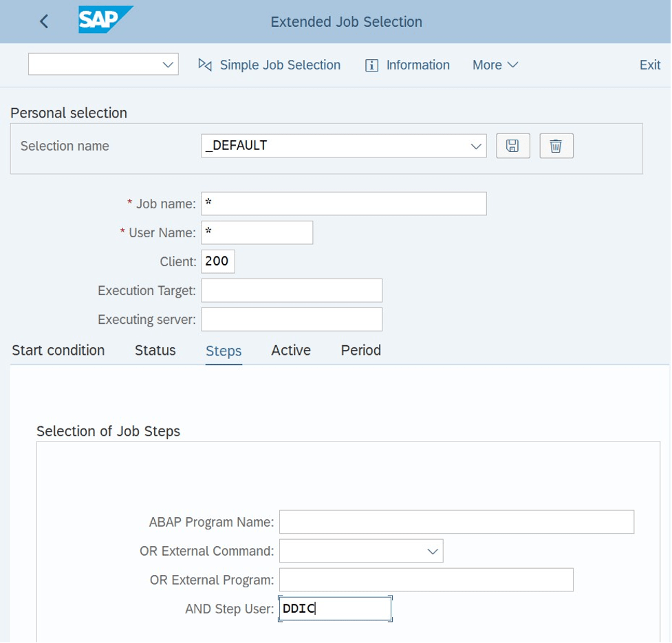Expand the Selection name dropdown
The width and height of the screenshot is (672, 643).
pyautogui.click(x=475, y=145)
